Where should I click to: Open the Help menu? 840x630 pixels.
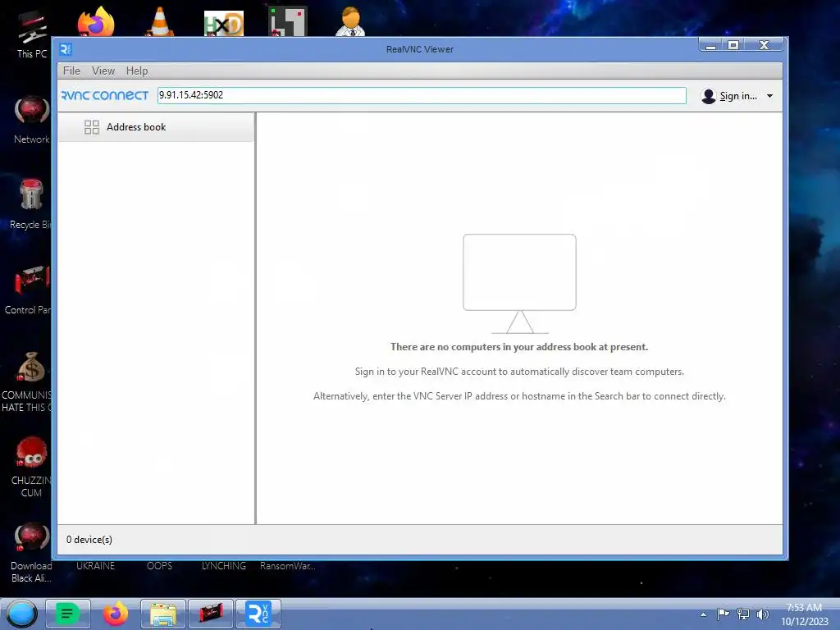(137, 71)
